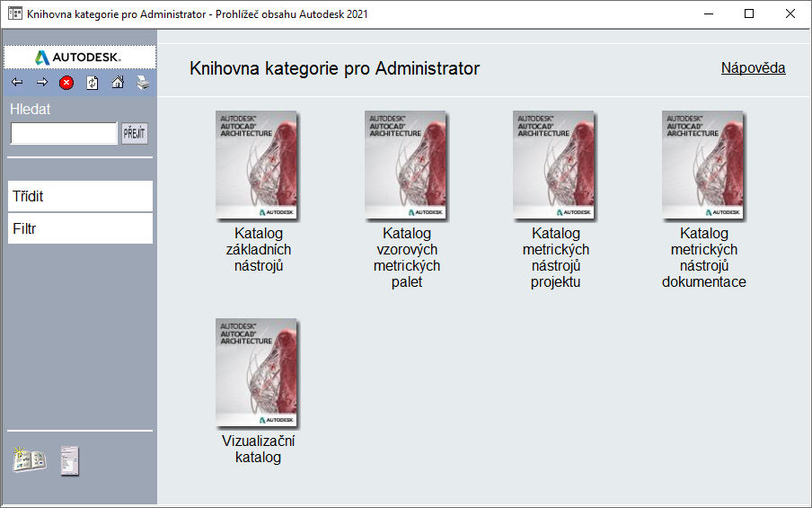Open Katalog vzorových metrických palet thumbnail
This screenshot has width=812, height=508.
pyautogui.click(x=405, y=165)
